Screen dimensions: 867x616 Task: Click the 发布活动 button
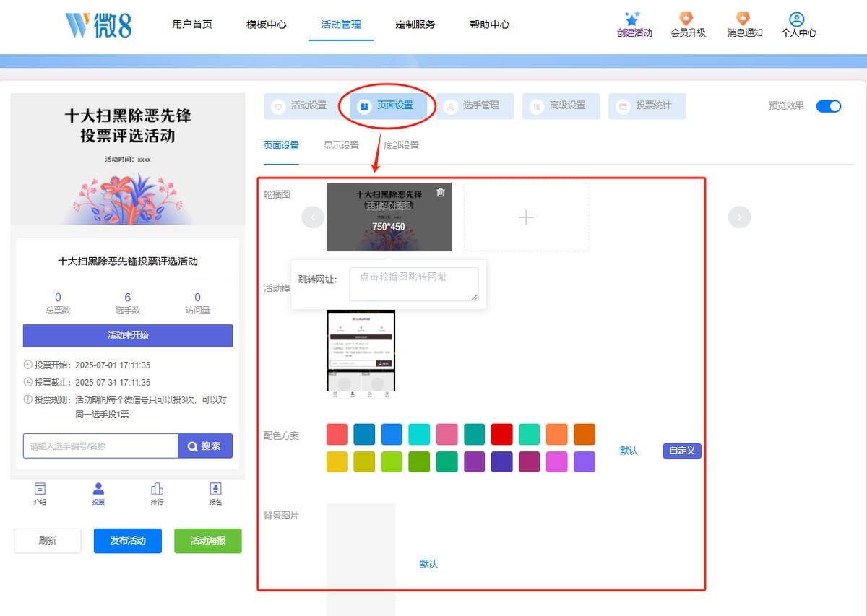[x=128, y=541]
